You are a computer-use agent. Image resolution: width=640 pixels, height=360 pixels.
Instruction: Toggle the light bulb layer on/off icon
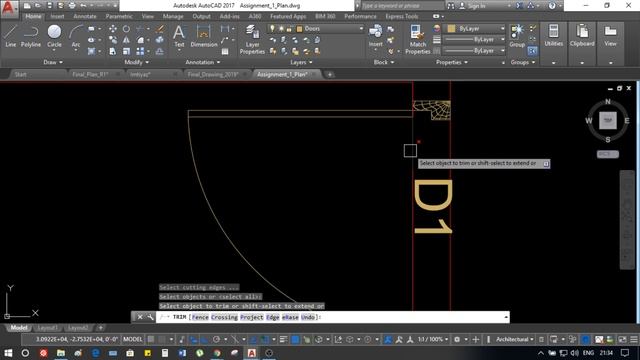[272, 29]
